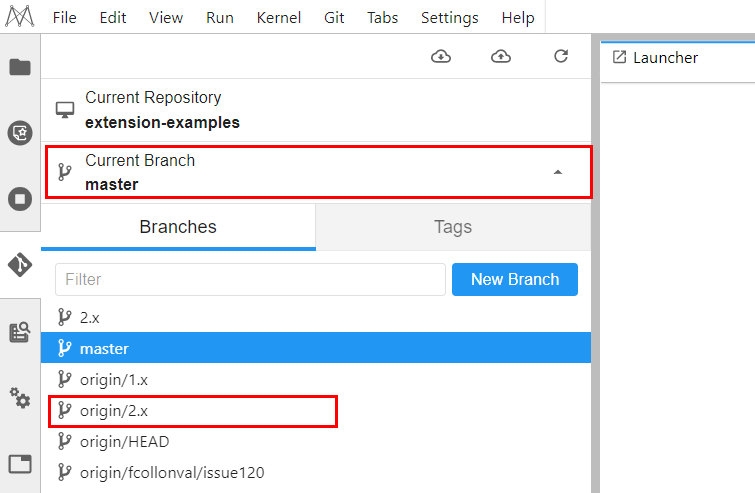The image size is (755, 493).
Task: Open the Property Inspector gears icon
Action: (x=20, y=398)
